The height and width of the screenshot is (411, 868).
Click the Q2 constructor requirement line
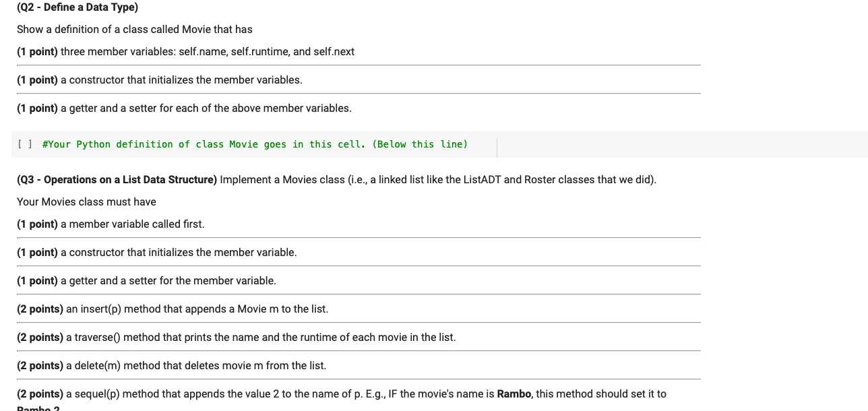click(160, 80)
